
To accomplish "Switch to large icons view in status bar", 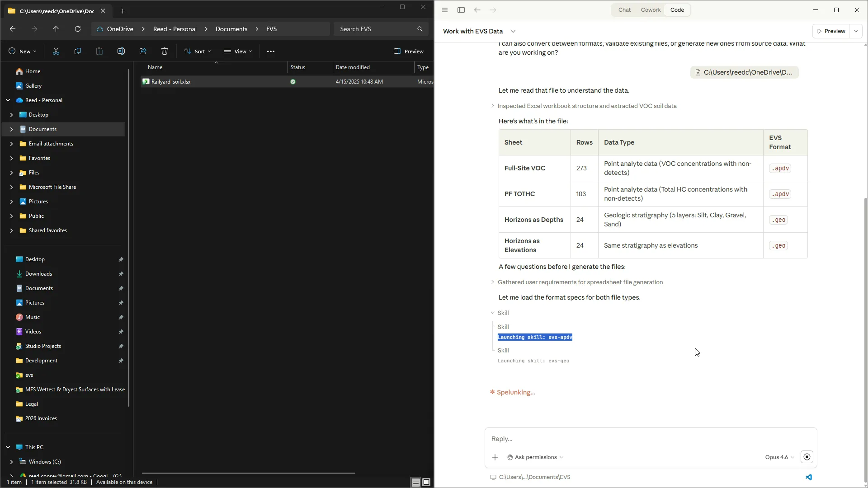I will (426, 482).
